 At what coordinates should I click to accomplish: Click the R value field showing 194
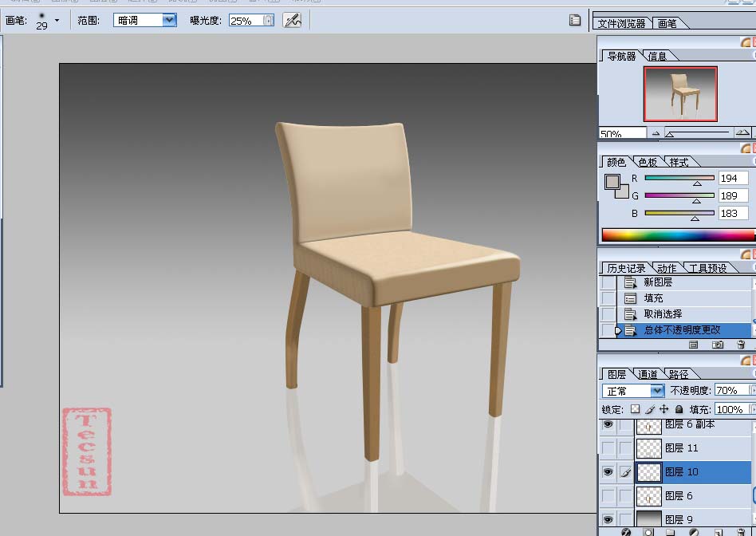pyautogui.click(x=734, y=178)
